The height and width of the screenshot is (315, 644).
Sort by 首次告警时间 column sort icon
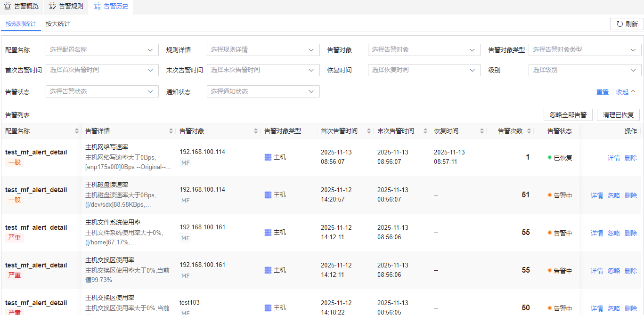tap(369, 131)
